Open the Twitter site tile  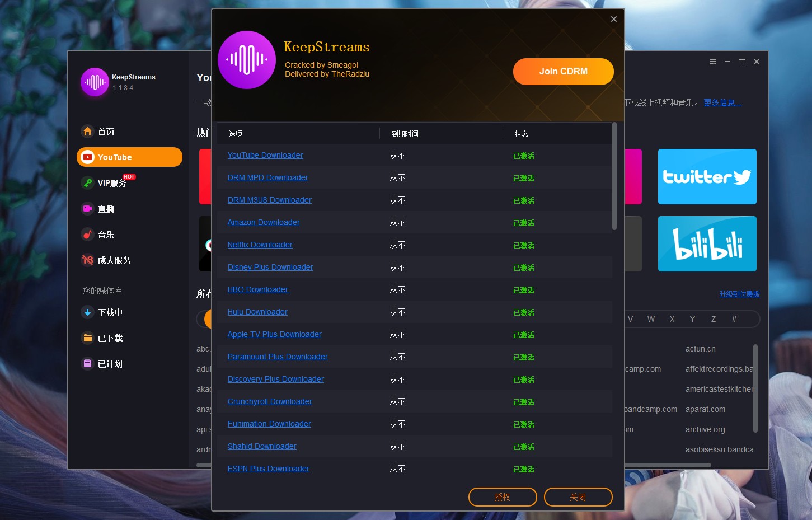[707, 177]
